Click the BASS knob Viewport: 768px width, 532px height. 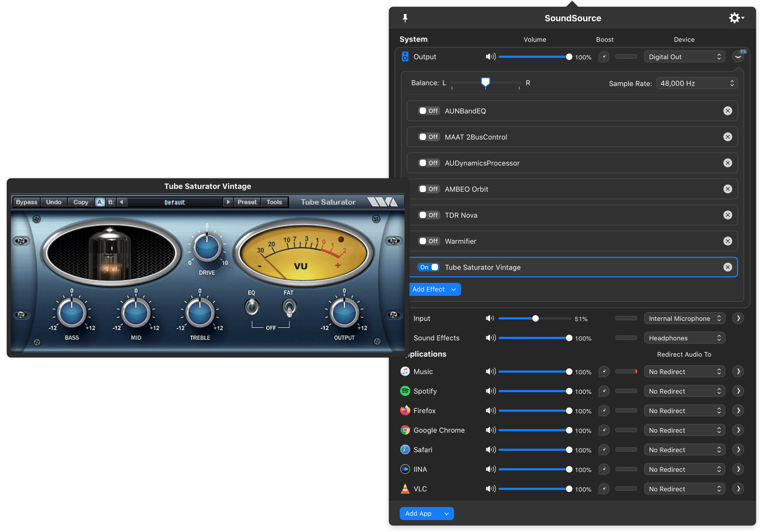click(x=72, y=313)
